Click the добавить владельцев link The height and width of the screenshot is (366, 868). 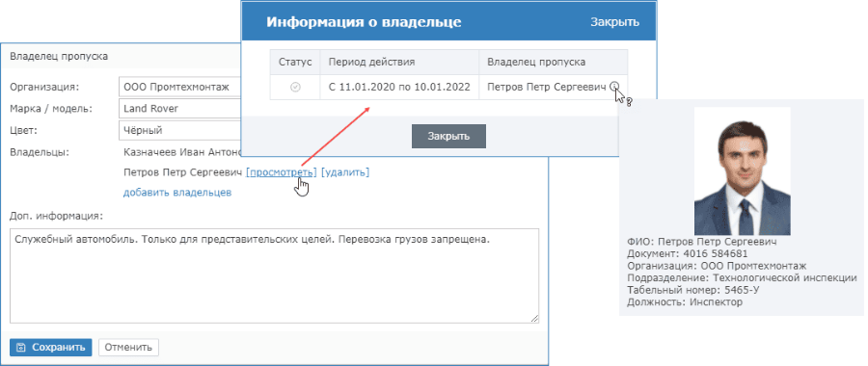(x=177, y=193)
